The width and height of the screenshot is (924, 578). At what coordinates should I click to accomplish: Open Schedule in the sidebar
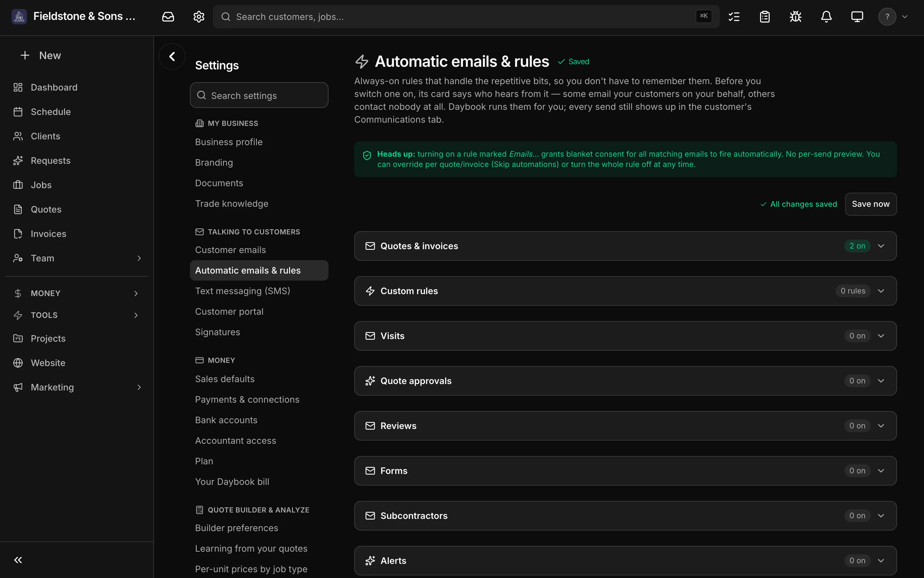[76, 112]
